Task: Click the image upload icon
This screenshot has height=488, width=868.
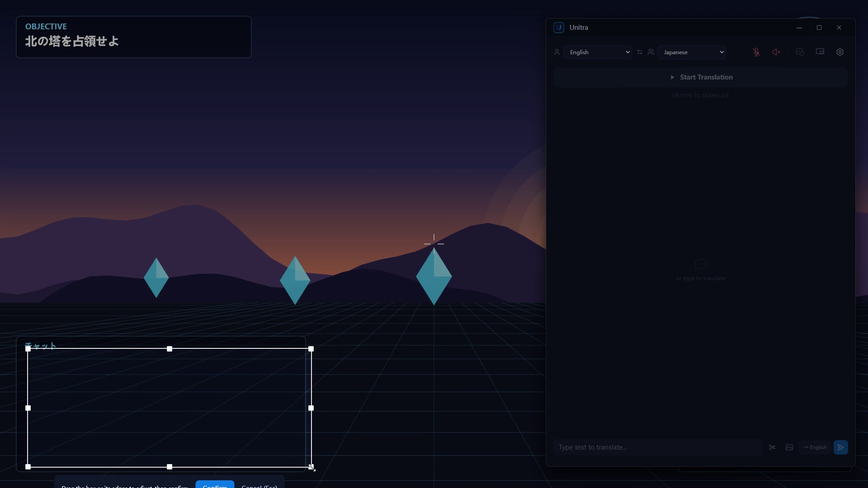Action: (x=789, y=447)
